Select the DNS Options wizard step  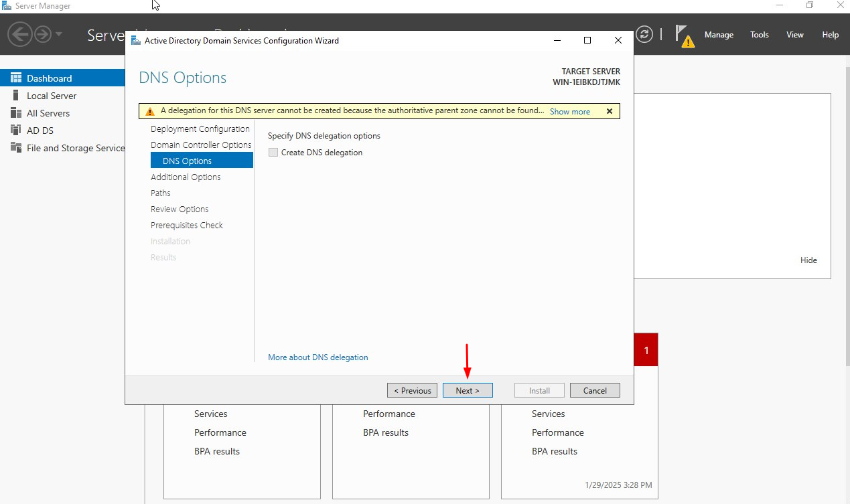coord(202,161)
